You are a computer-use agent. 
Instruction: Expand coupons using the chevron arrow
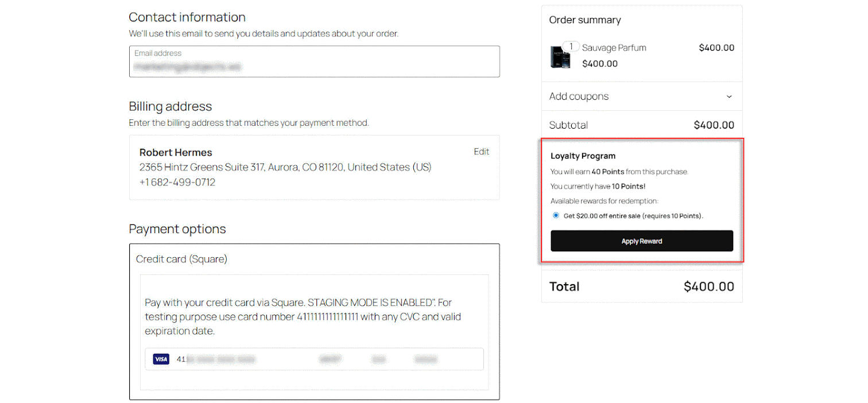coord(729,96)
